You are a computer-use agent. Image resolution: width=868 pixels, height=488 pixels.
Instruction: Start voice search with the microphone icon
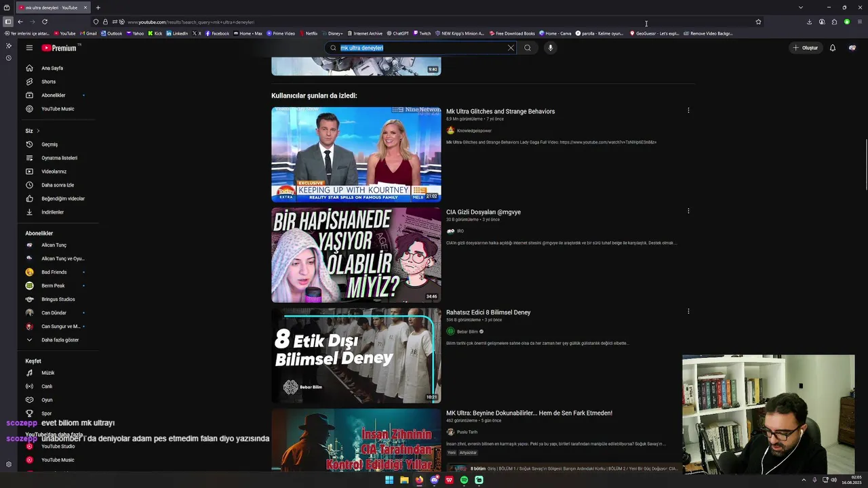[550, 47]
